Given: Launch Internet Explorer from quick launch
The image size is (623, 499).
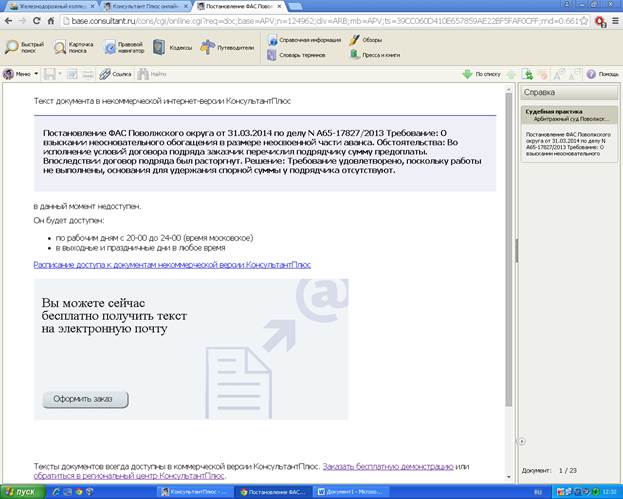Looking at the screenshot, I should click(x=56, y=492).
